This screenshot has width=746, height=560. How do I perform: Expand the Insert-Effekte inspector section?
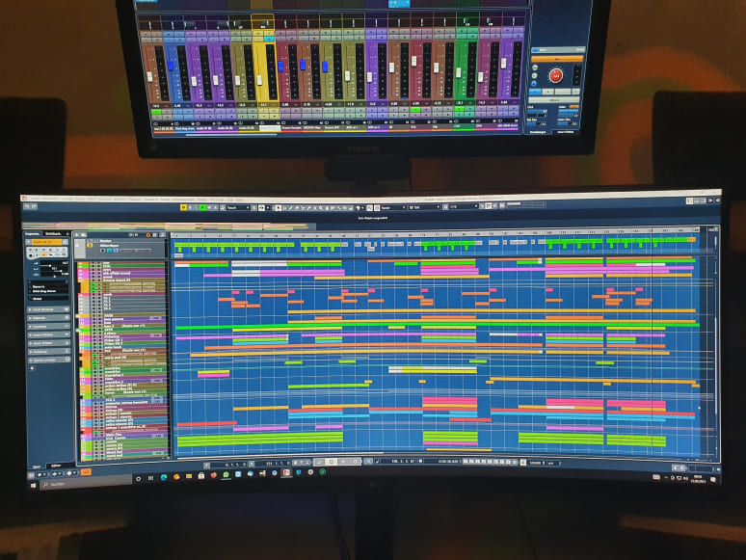[x=49, y=335]
